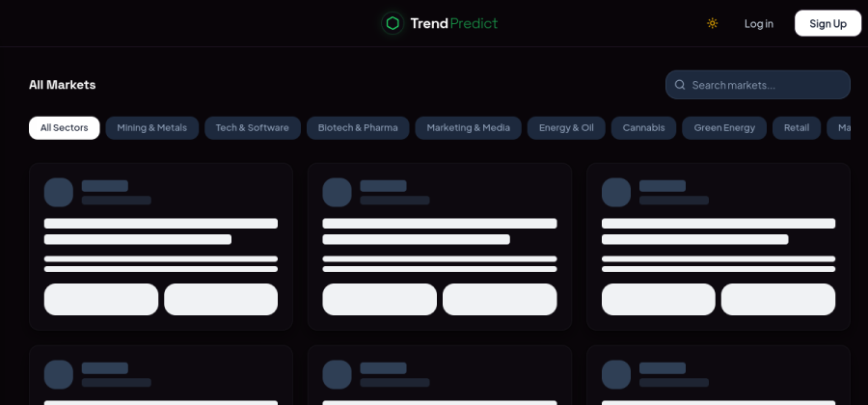868x405 pixels.
Task: Filter markets by Energy & Oil
Action: coord(566,127)
